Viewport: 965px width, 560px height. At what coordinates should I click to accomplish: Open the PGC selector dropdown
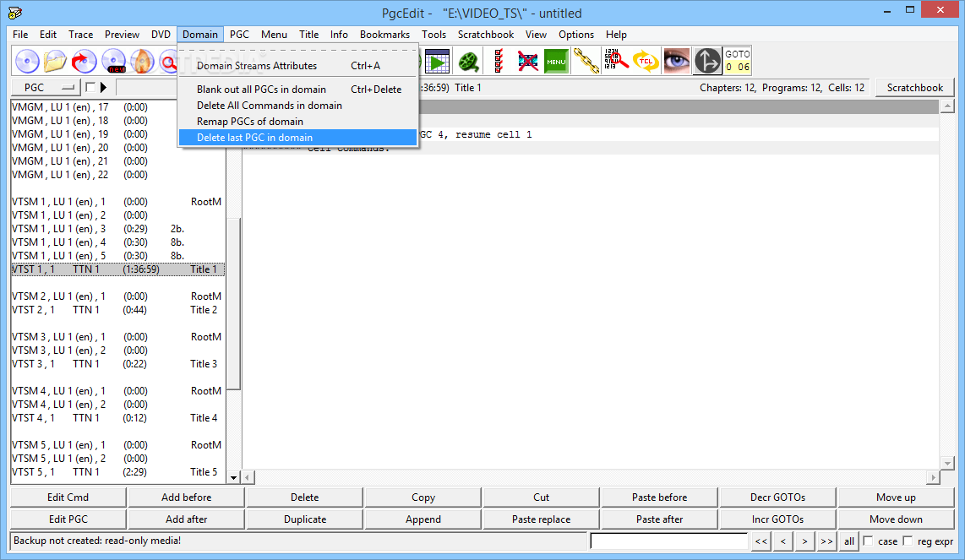pyautogui.click(x=46, y=87)
